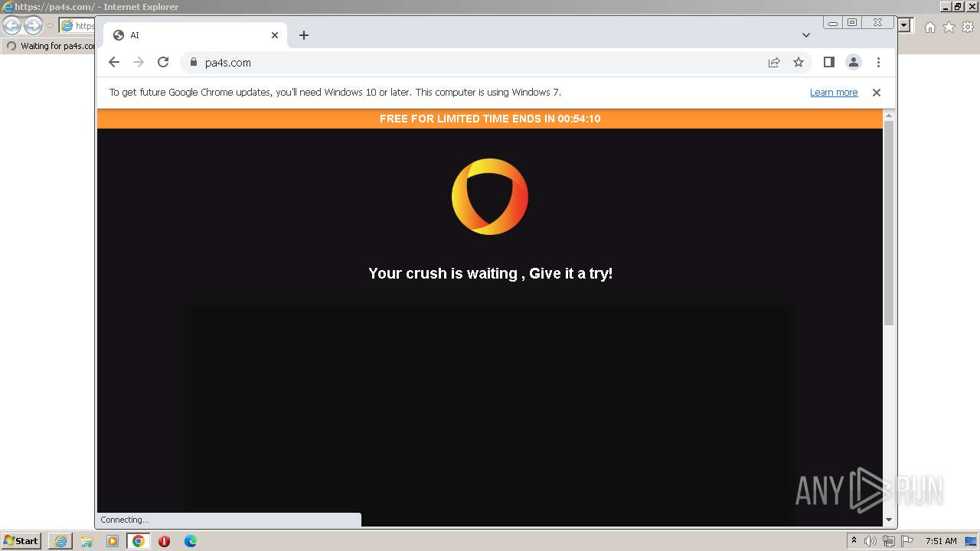Open IE address bar dropdown arrow
Image resolution: width=980 pixels, height=551 pixels.
coord(904,26)
